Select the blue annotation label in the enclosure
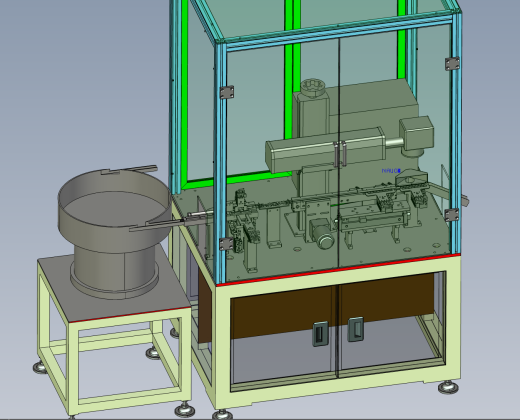520x420 pixels. [391, 171]
